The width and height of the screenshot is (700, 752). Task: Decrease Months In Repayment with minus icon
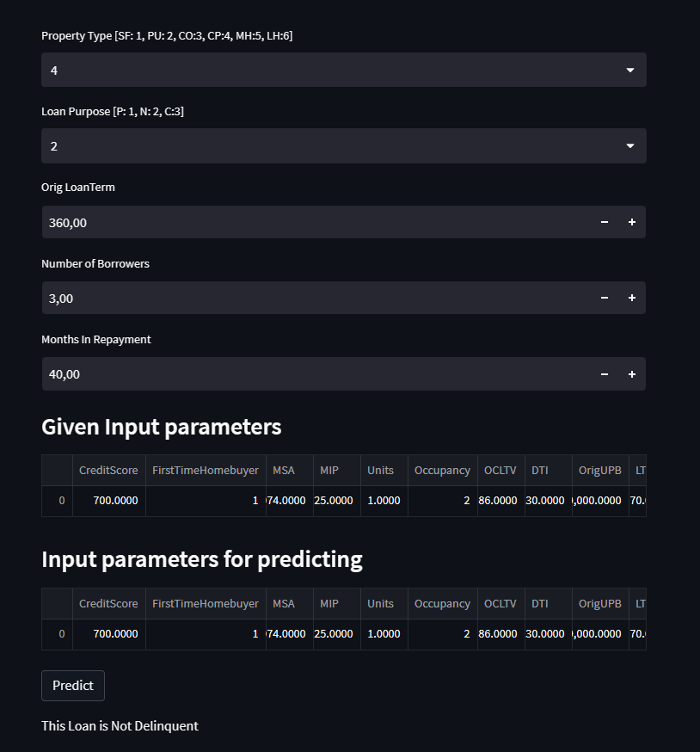[605, 373]
